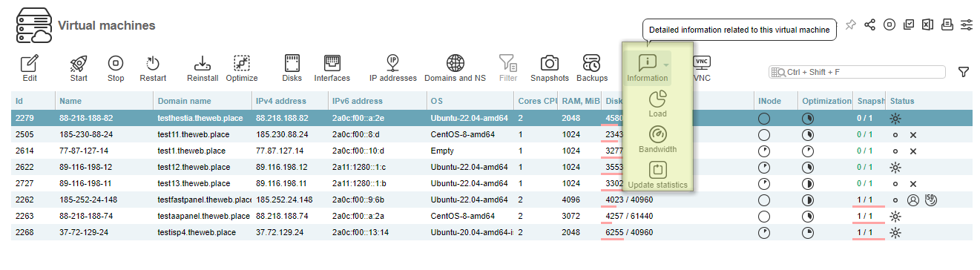Open Snapshots for the machine

tap(550, 67)
